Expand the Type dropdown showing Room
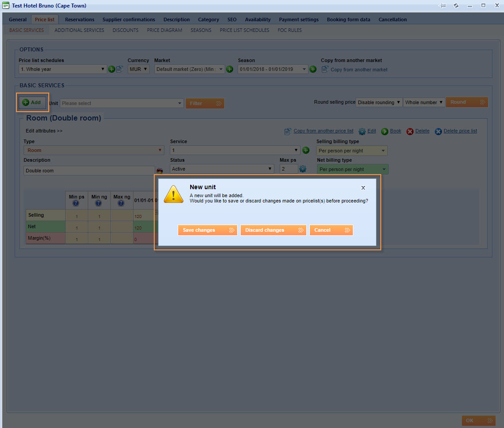This screenshot has height=428, width=504. coord(94,150)
